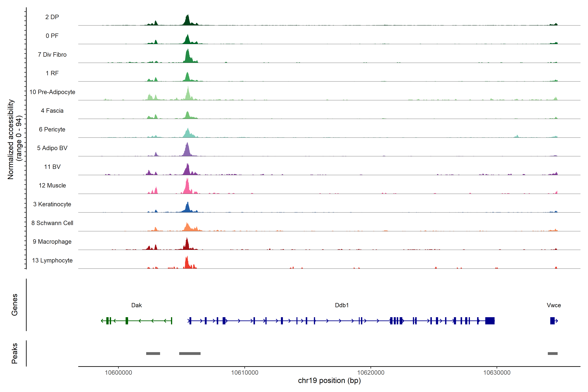Viewport: 588px width, 392px height.
Task: Click the widest gray peak bar
Action: [190, 353]
